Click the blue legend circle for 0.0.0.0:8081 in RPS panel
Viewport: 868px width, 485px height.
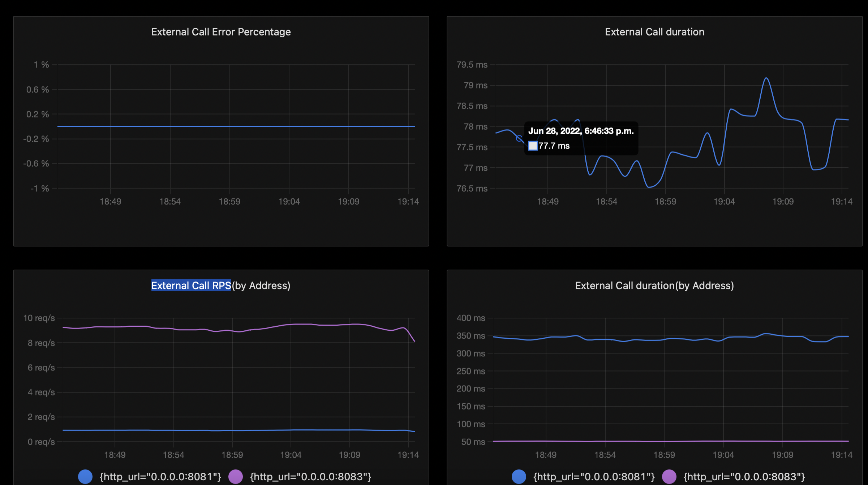pos(85,476)
